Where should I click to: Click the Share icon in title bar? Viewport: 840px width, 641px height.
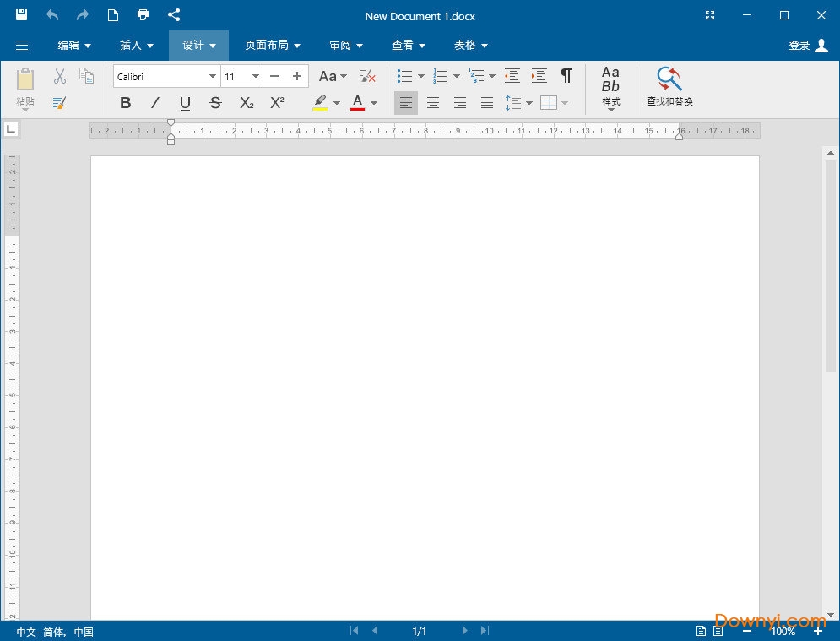pyautogui.click(x=174, y=14)
